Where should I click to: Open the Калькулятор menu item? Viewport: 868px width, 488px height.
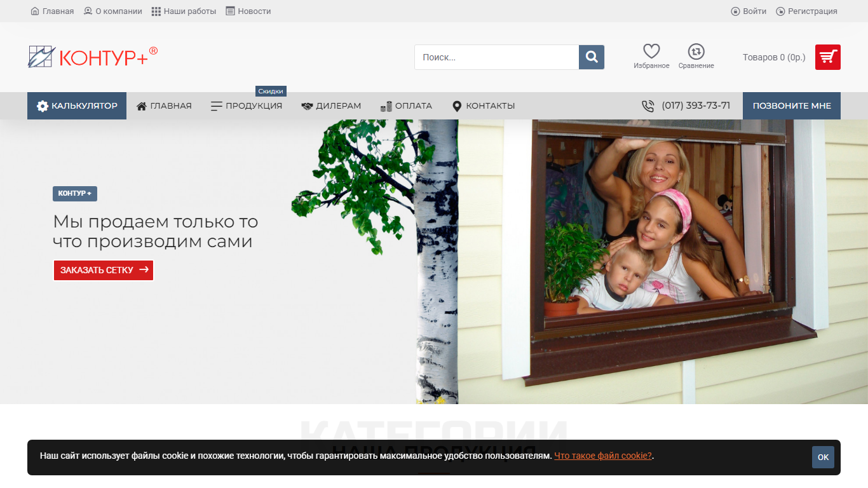click(77, 106)
